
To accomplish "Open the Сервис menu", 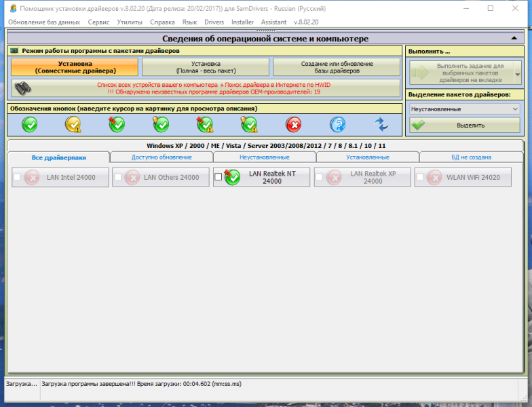I will click(x=98, y=22).
